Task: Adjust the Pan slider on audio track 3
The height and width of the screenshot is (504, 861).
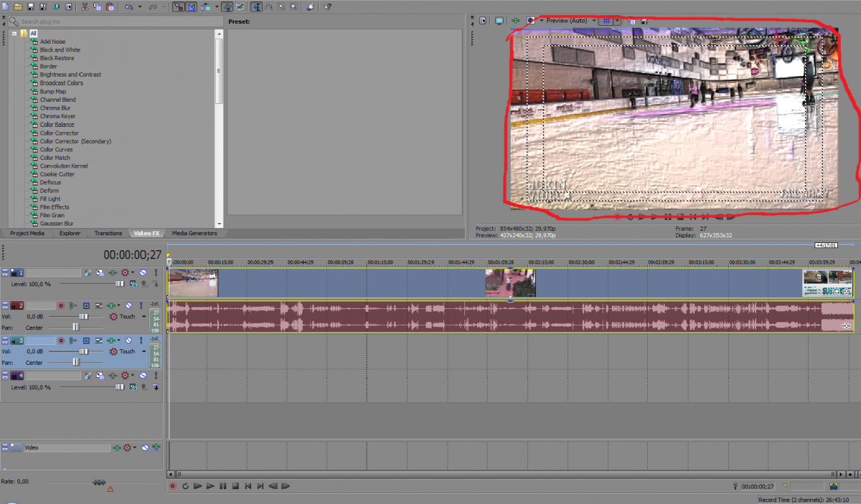Action: pyautogui.click(x=75, y=362)
